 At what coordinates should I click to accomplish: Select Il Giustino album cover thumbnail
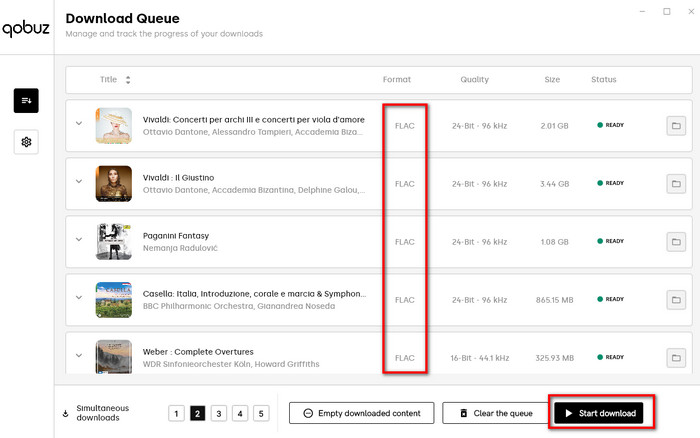[114, 184]
